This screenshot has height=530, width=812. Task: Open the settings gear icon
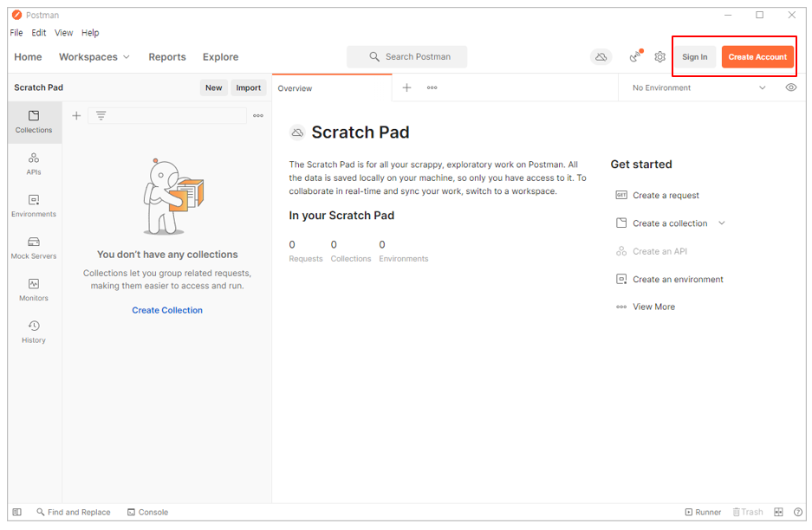659,57
